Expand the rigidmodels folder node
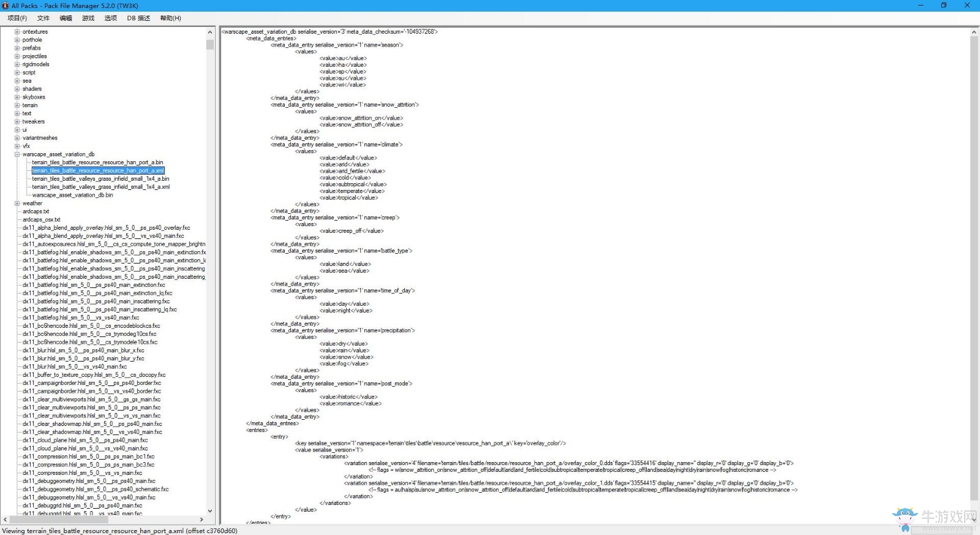Viewport: 980px width, 535px height. point(17,64)
